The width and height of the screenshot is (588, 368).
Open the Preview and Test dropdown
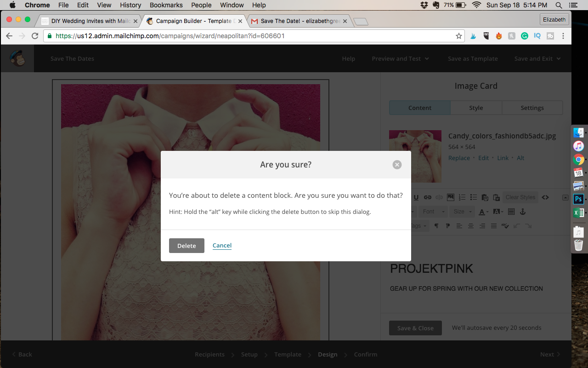[400, 58]
